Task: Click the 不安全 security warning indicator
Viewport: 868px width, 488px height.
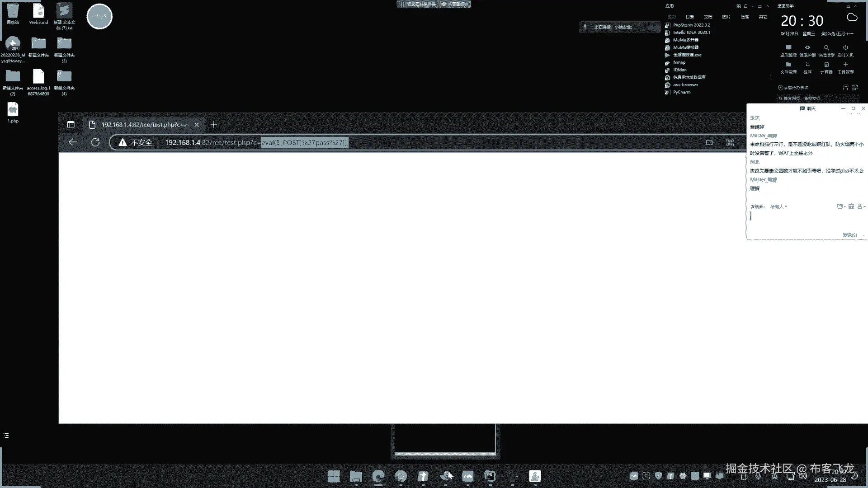Action: tap(136, 142)
